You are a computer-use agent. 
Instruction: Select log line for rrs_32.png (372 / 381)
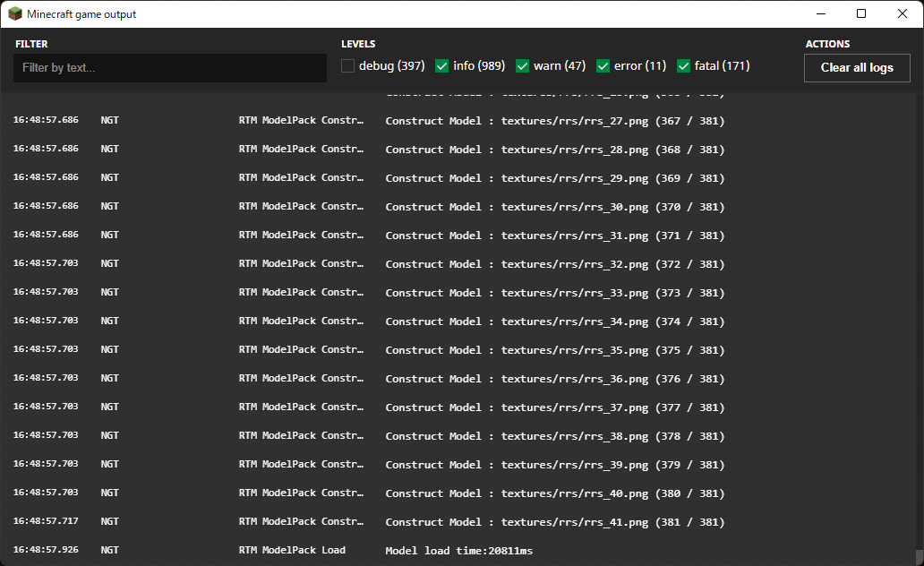coord(458,263)
